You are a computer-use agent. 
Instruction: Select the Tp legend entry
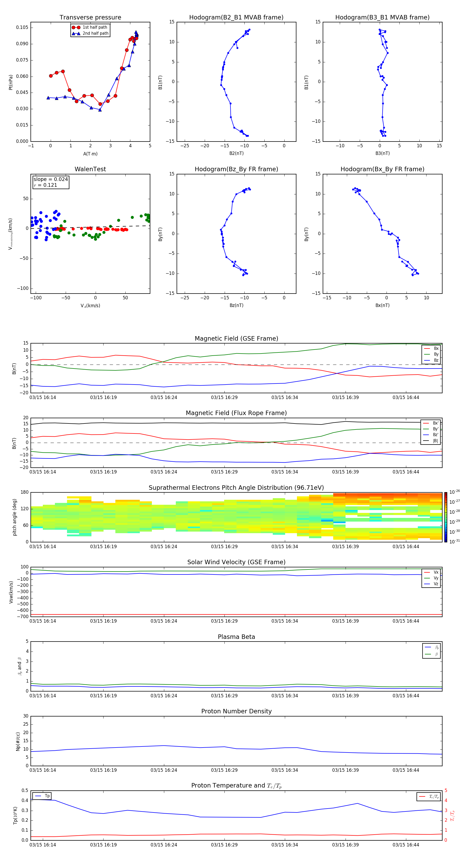[x=42, y=796]
